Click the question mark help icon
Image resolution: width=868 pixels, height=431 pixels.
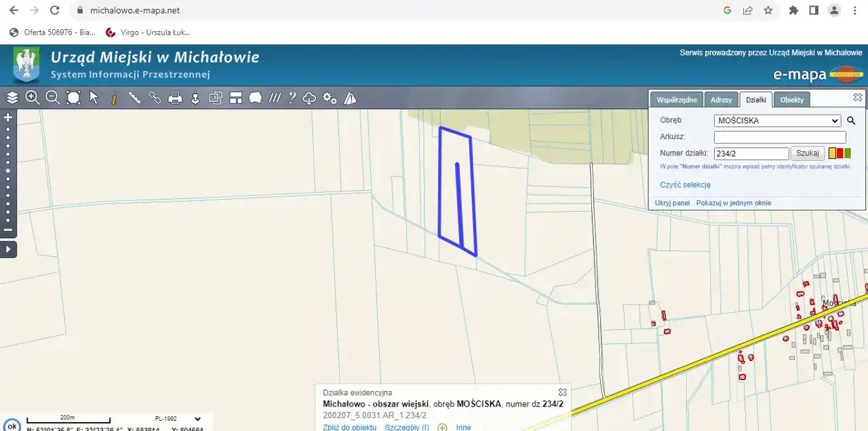292,98
